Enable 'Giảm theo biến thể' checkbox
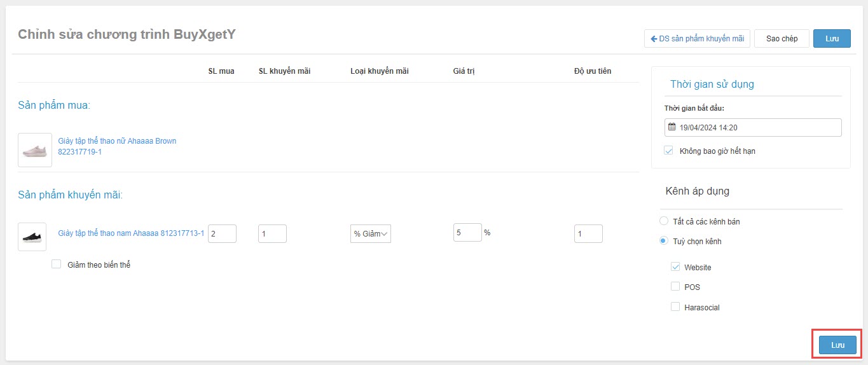 click(x=56, y=265)
